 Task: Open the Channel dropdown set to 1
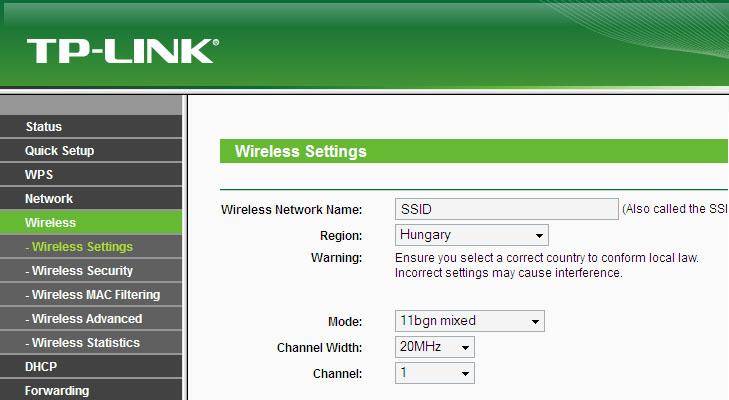pos(435,373)
